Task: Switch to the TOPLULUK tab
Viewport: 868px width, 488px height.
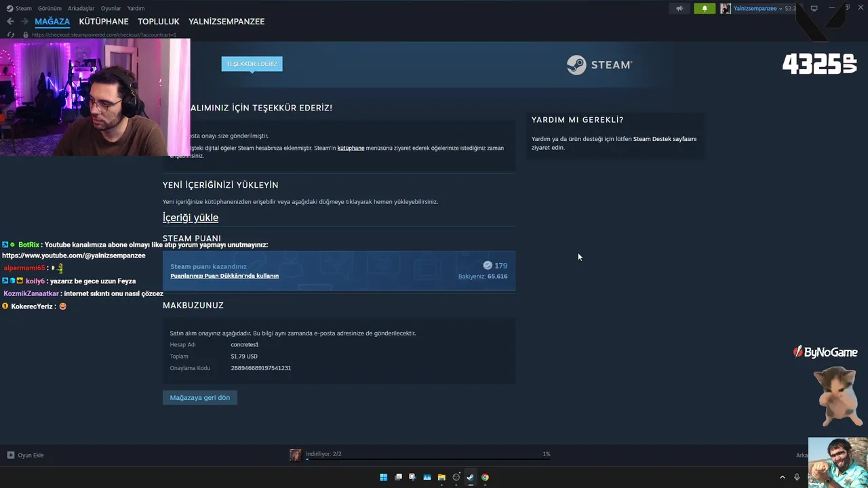Action: [x=159, y=22]
